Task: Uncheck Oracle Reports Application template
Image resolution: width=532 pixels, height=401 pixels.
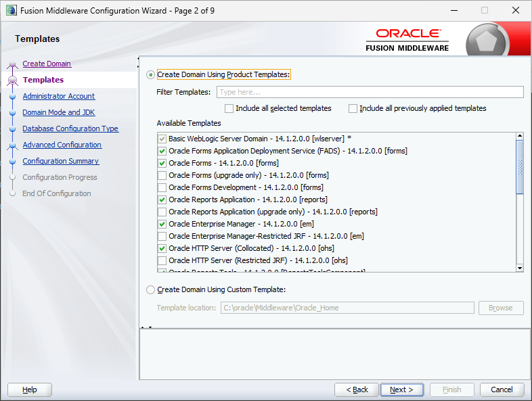Action: (162, 199)
